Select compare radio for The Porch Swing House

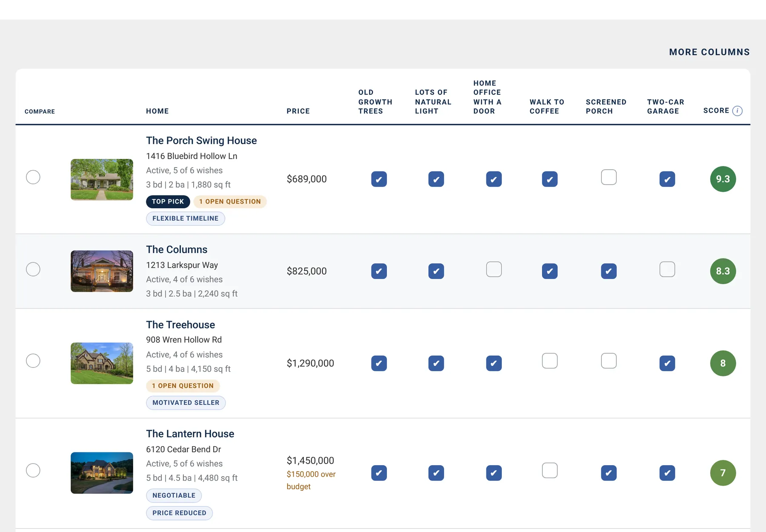coord(33,177)
